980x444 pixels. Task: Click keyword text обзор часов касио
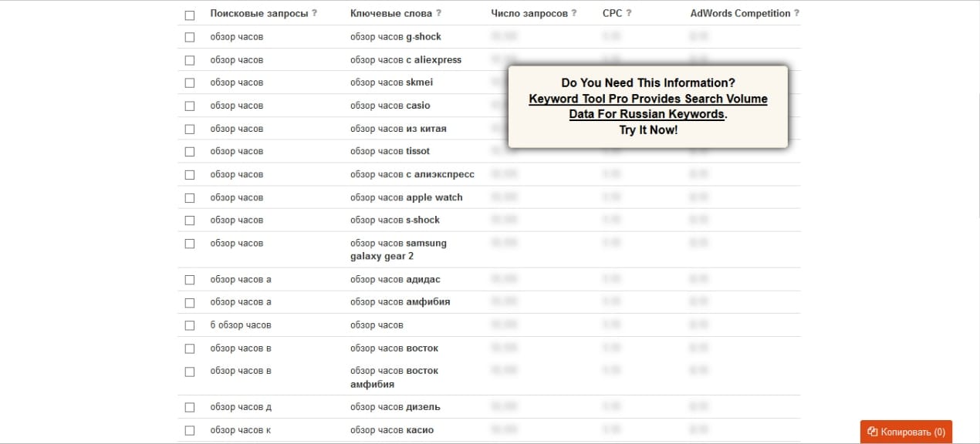(392, 430)
